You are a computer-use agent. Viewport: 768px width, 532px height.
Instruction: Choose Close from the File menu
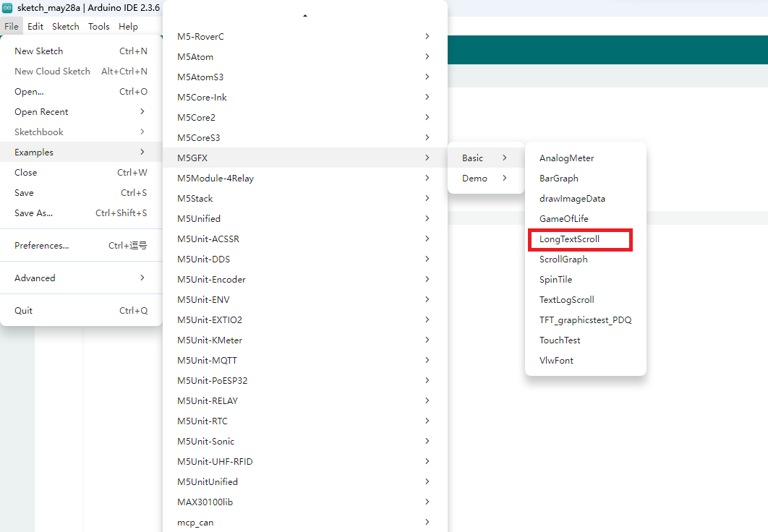pyautogui.click(x=81, y=172)
